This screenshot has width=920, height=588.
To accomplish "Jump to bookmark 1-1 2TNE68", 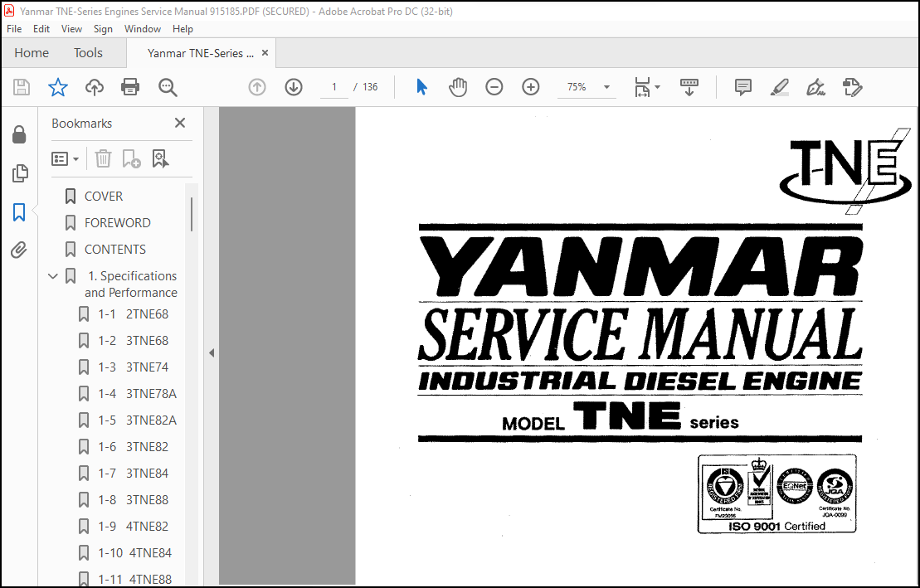I will 134,314.
